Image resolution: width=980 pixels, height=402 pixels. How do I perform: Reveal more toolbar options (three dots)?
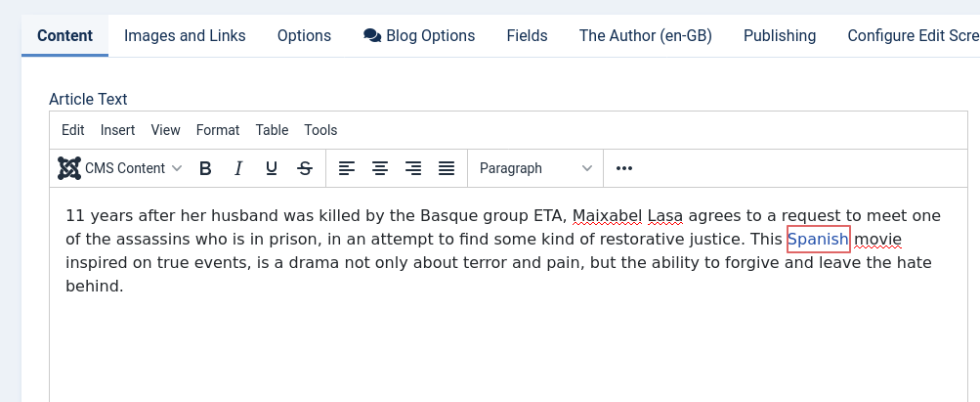[x=623, y=168]
